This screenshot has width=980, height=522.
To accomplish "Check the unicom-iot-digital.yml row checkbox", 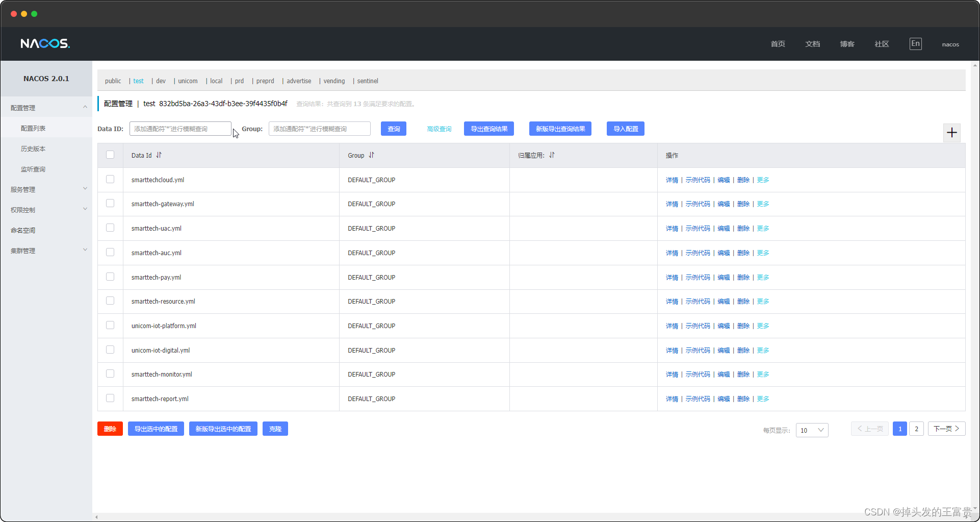I will coord(110,350).
